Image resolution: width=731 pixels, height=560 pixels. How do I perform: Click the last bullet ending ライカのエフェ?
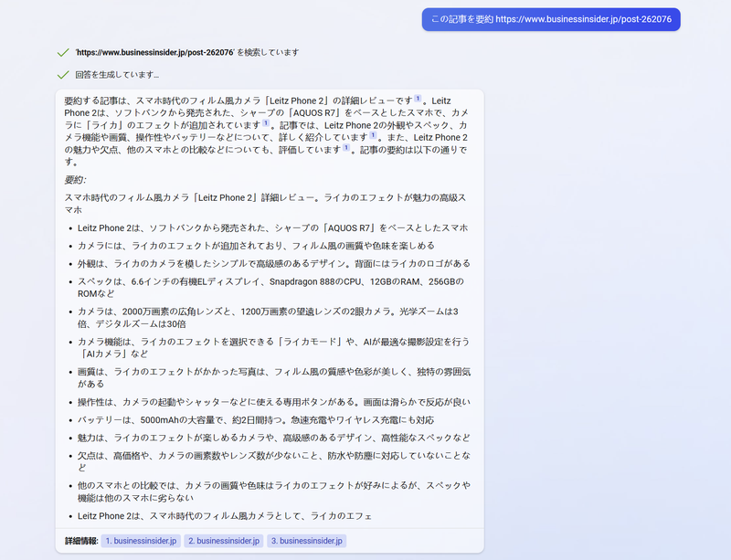tap(225, 516)
